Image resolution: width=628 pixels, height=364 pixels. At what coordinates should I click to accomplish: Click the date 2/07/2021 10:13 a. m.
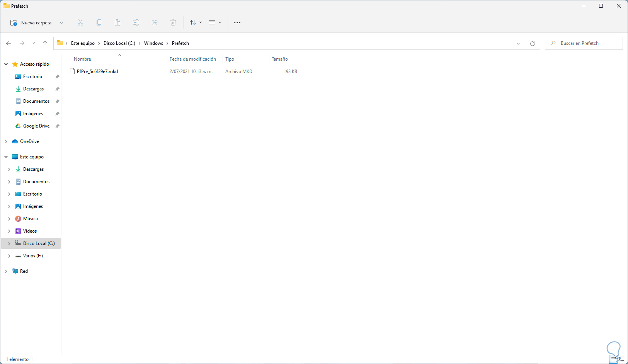click(191, 71)
